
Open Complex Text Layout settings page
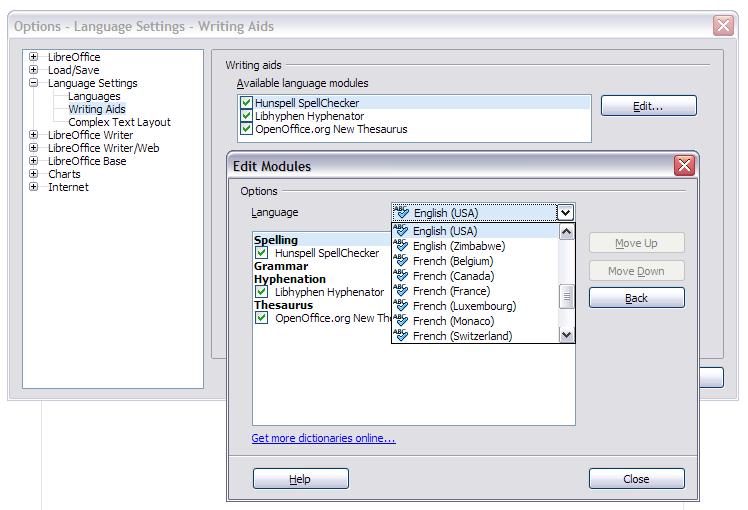tap(119, 122)
